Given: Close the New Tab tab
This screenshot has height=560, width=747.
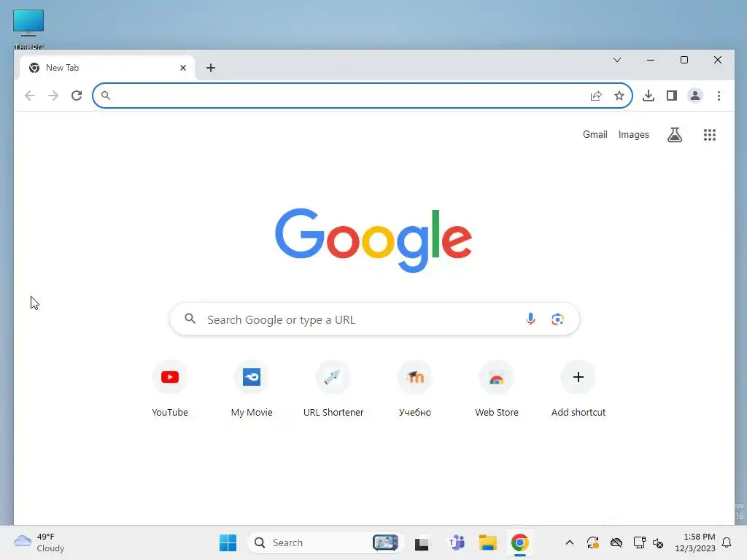Looking at the screenshot, I should pos(183,68).
